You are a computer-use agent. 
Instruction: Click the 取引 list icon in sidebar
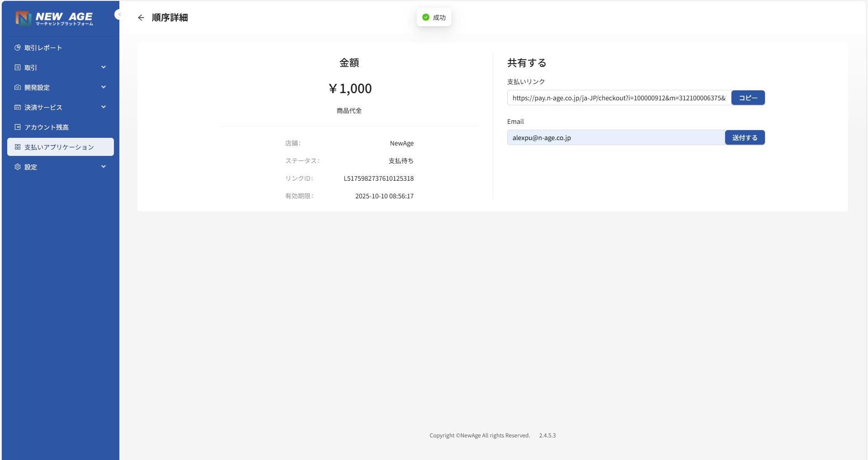pos(18,67)
